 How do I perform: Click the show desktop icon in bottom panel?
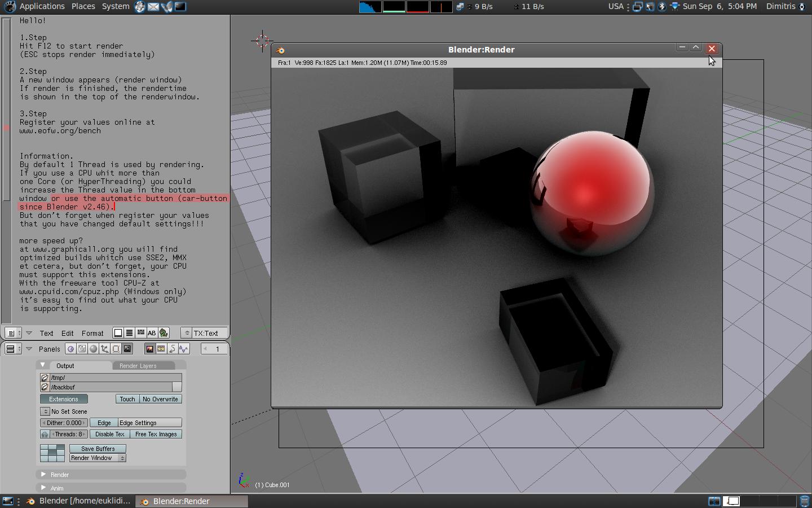click(x=8, y=501)
